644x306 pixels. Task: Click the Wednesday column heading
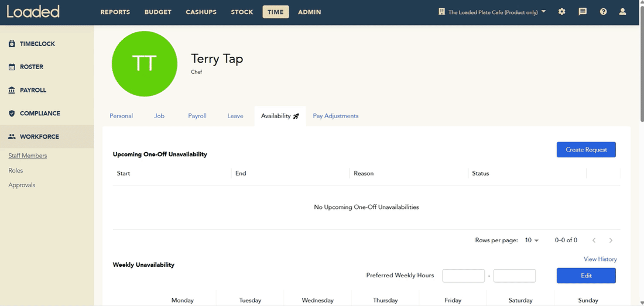317,300
